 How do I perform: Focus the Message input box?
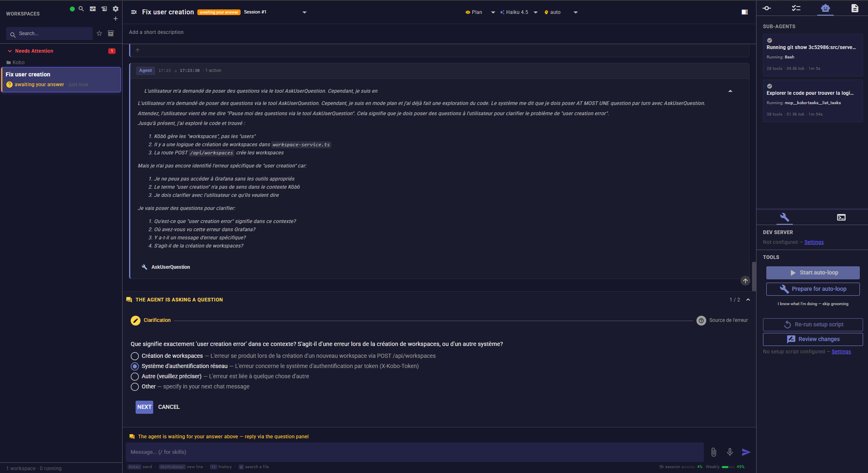pos(415,452)
